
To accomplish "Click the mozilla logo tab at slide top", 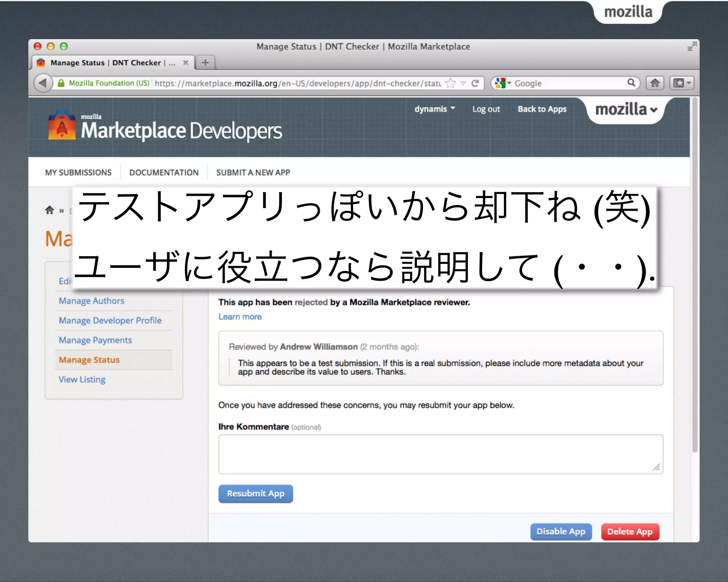I will tap(628, 12).
